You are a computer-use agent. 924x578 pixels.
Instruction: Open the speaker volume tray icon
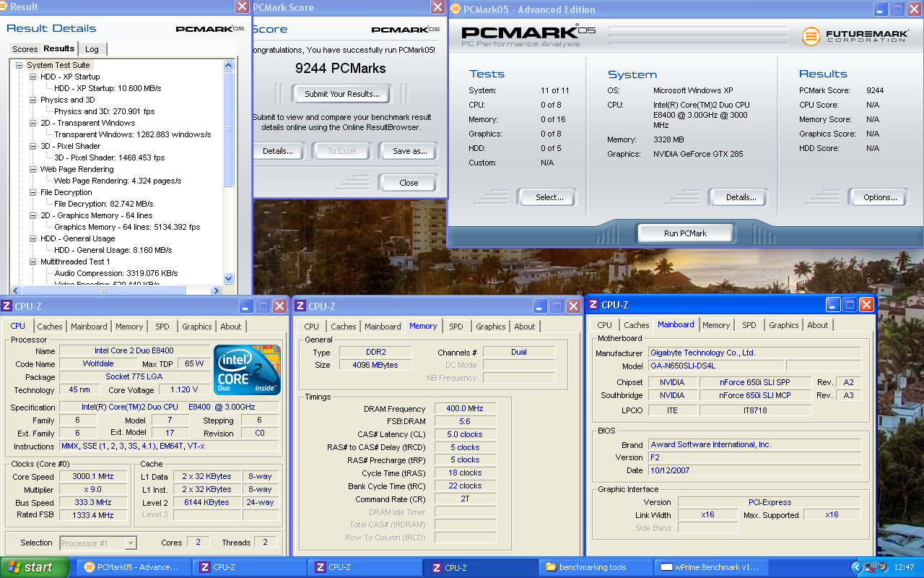882,567
